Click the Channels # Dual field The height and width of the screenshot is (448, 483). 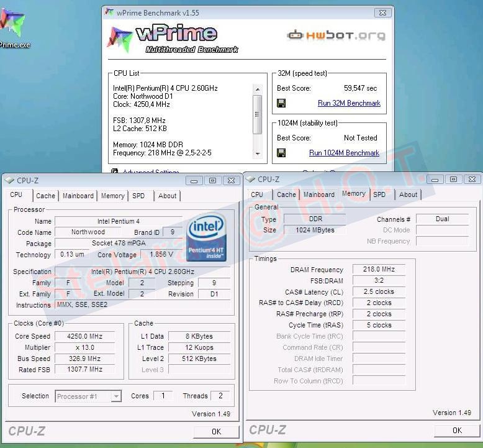pyautogui.click(x=443, y=219)
